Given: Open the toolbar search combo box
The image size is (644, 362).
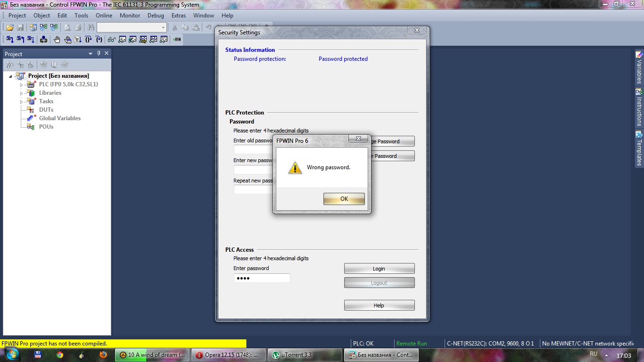Looking at the screenshot, I should [132, 28].
